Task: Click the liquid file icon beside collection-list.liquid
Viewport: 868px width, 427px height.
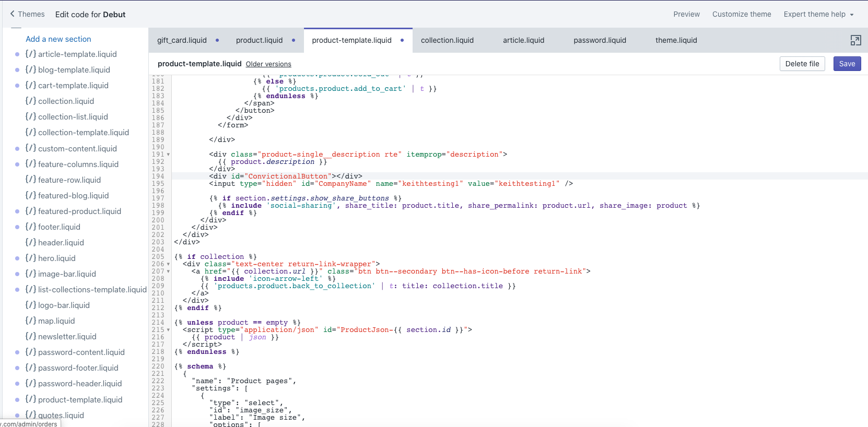Action: click(31, 116)
